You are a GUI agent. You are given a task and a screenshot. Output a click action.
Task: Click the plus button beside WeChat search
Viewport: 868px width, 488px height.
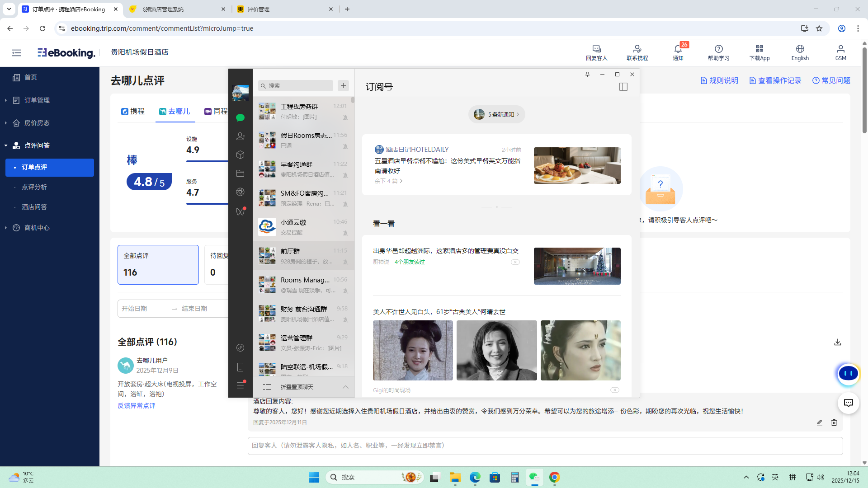(x=343, y=85)
